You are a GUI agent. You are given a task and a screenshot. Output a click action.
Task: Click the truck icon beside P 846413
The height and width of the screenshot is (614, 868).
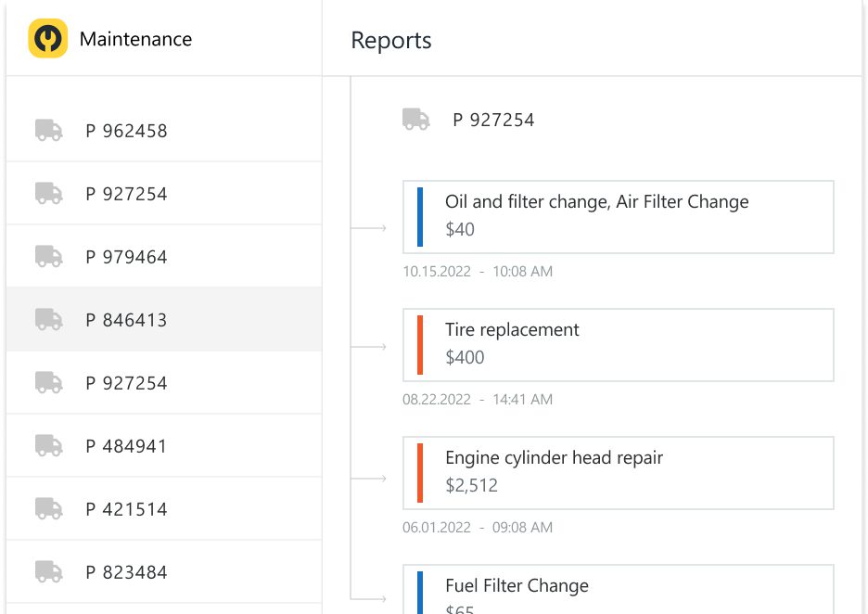coord(48,319)
